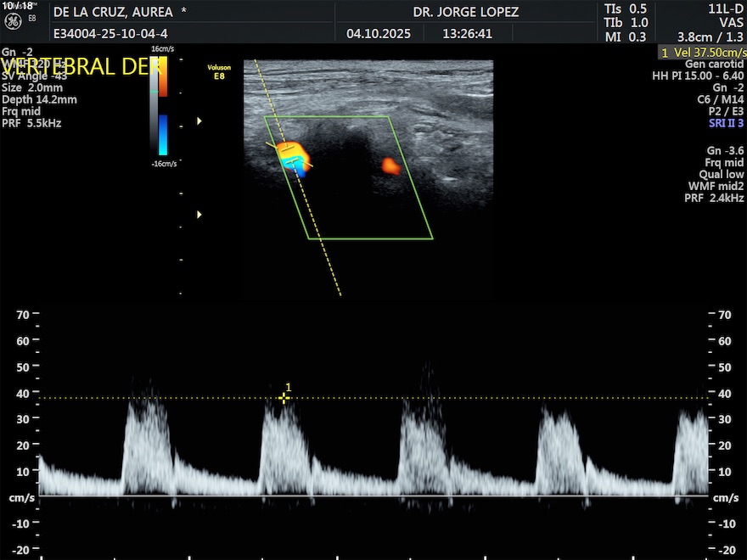Click the spectral Doppler baseline at zero

coord(373,496)
